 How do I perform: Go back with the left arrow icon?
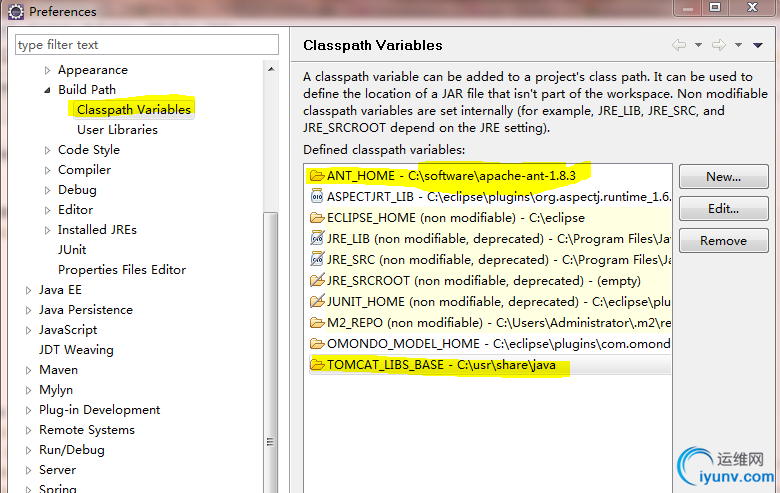pos(679,45)
